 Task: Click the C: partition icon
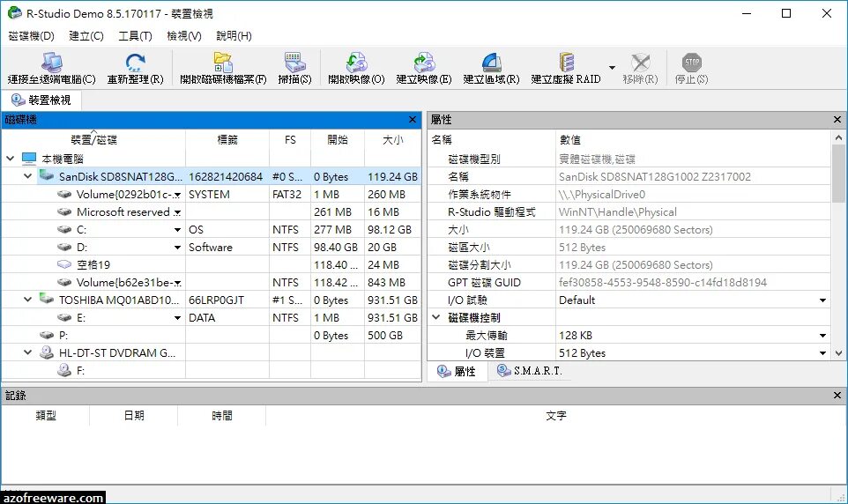(64, 229)
